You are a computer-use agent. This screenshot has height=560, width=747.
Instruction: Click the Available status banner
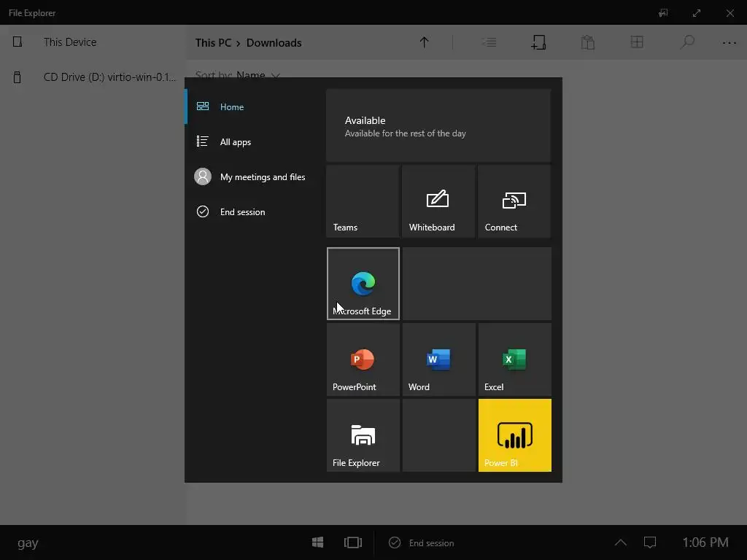point(438,125)
